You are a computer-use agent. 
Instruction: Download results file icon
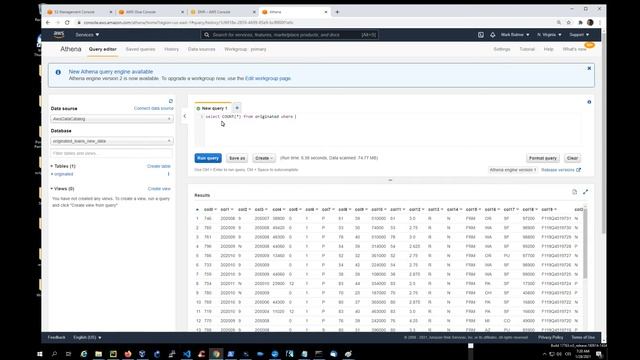[574, 192]
